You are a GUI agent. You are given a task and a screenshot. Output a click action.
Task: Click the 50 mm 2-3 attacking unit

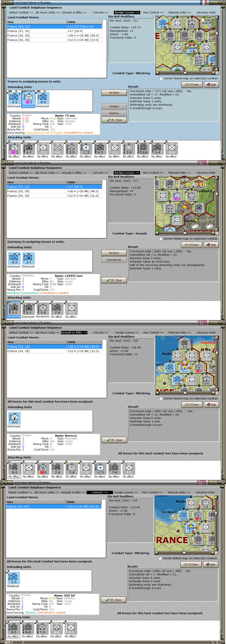(x=15, y=149)
